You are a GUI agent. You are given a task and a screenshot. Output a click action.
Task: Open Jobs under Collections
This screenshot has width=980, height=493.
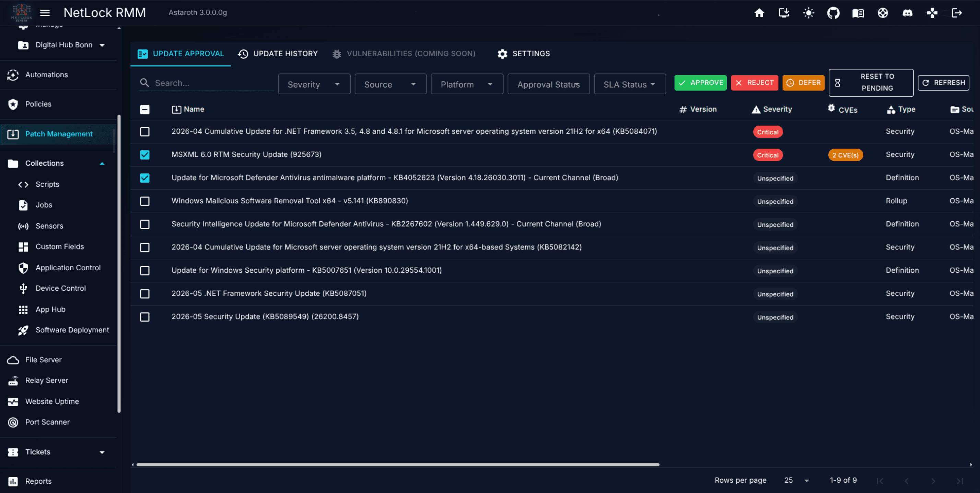pyautogui.click(x=58, y=205)
